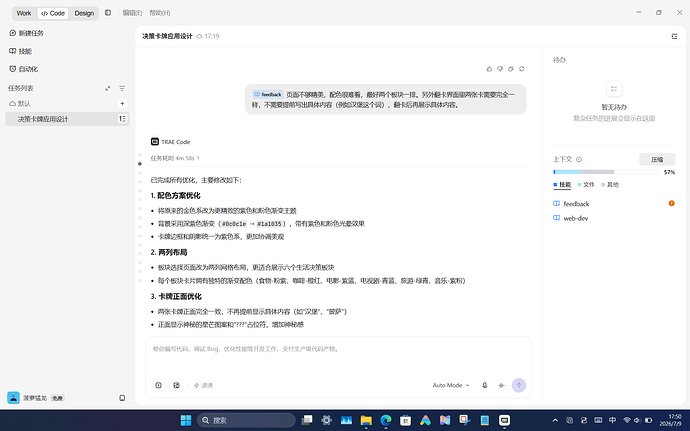Create a new task with 新建任务
The image size is (690, 431).
point(26,33)
